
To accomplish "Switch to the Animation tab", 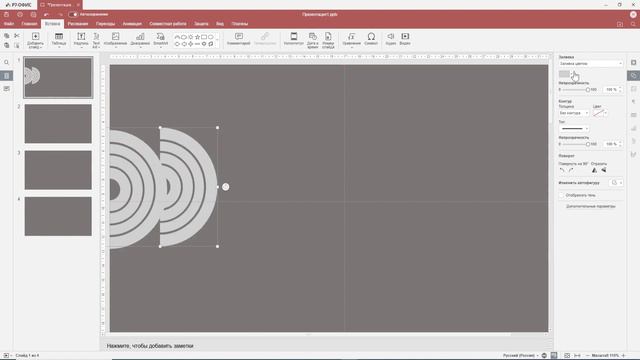I will [x=132, y=24].
